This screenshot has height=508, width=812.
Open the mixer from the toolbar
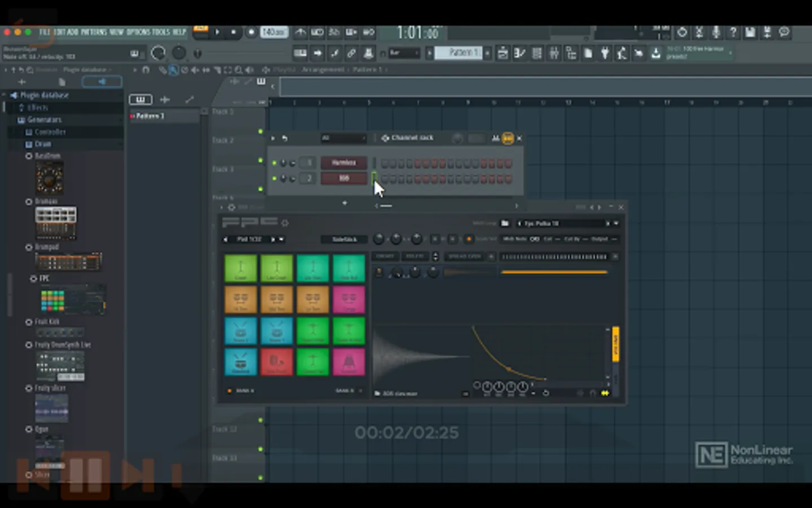pos(554,54)
